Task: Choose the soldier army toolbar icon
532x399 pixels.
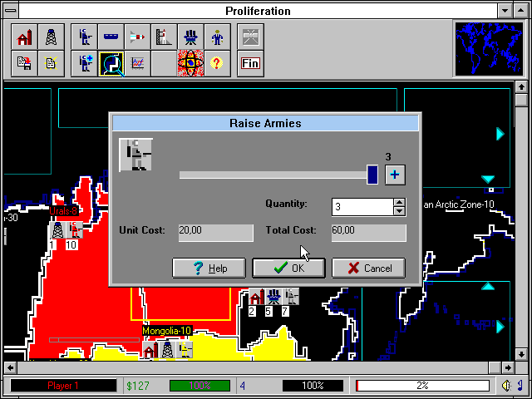Action: [x=84, y=37]
